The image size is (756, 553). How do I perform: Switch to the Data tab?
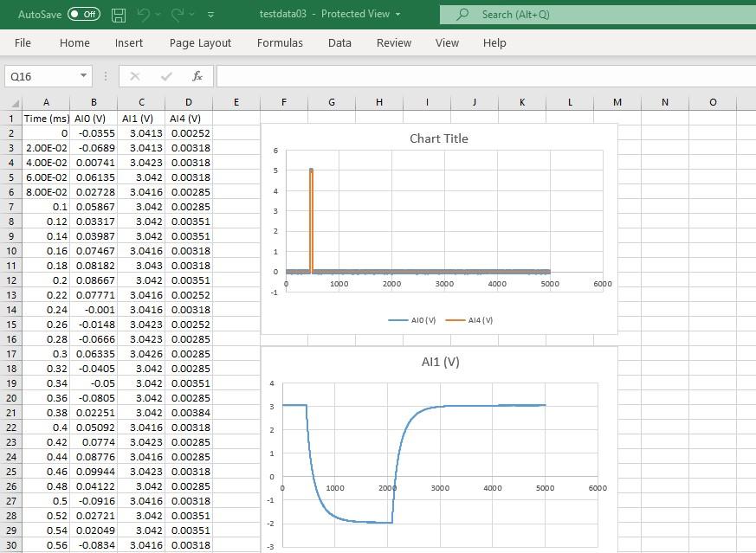[339, 42]
